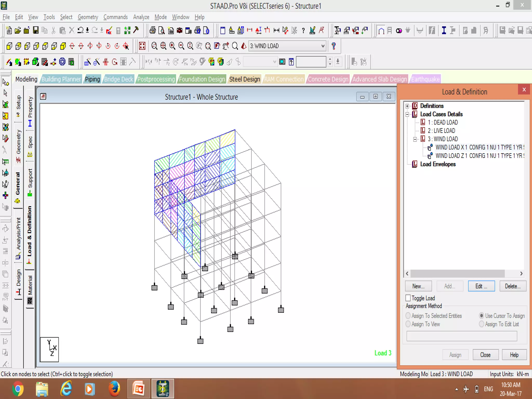Click the red question mark help icon
Viewport: 532px width, 399px height.
(x=334, y=46)
